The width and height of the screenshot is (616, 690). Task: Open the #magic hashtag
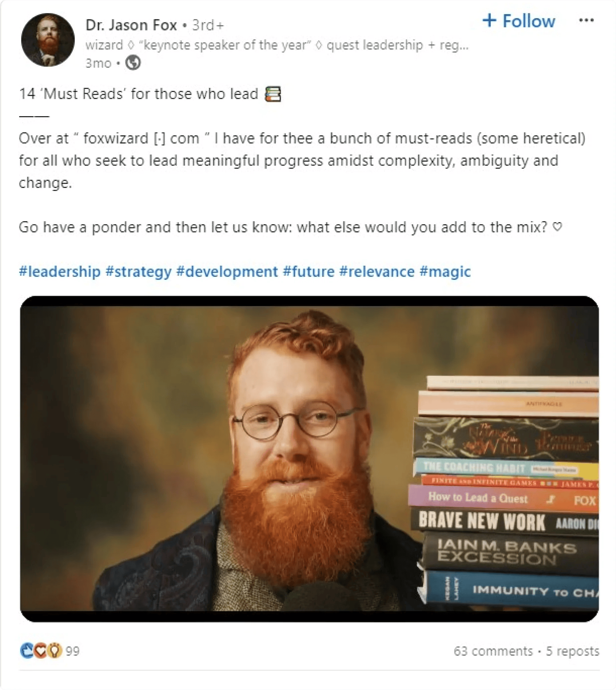[445, 272]
